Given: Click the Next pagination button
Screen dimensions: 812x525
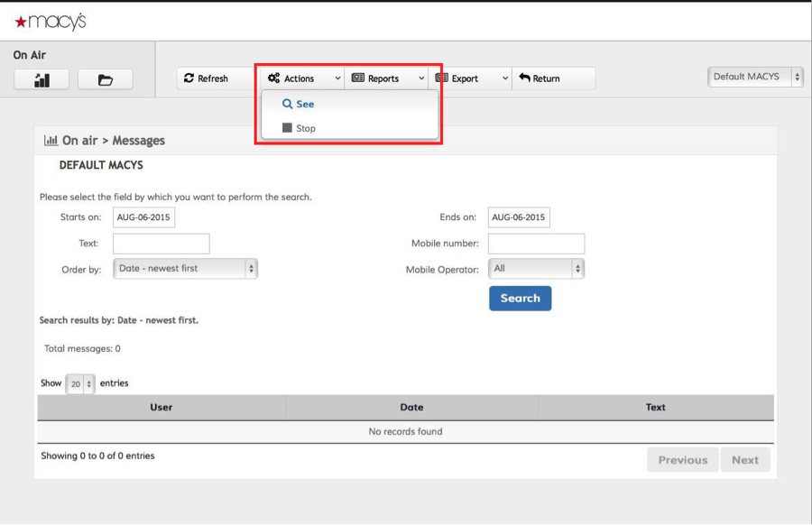Looking at the screenshot, I should [x=744, y=460].
